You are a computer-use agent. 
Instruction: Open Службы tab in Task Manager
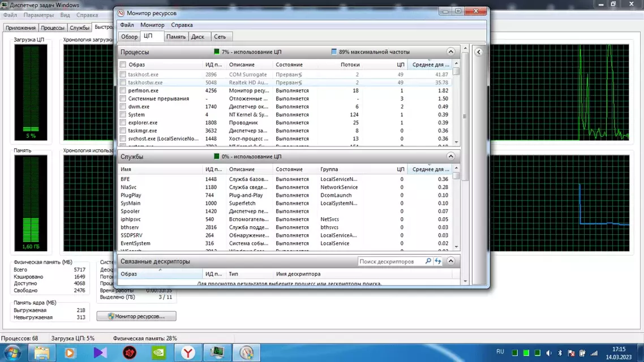click(x=79, y=28)
